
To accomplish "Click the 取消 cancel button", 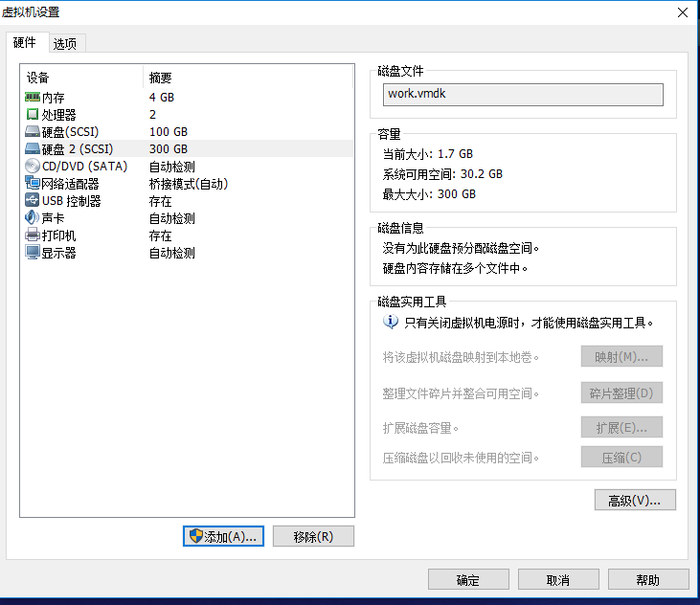I will click(558, 579).
